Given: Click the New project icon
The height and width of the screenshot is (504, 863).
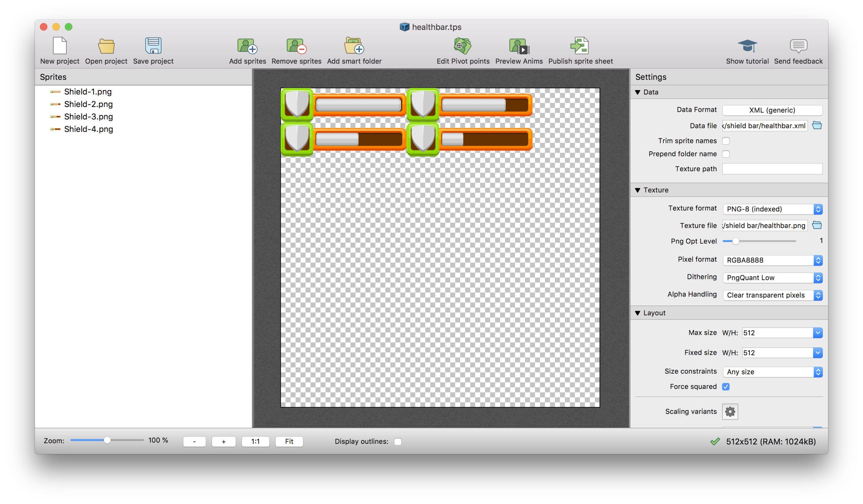Looking at the screenshot, I should coord(59,46).
